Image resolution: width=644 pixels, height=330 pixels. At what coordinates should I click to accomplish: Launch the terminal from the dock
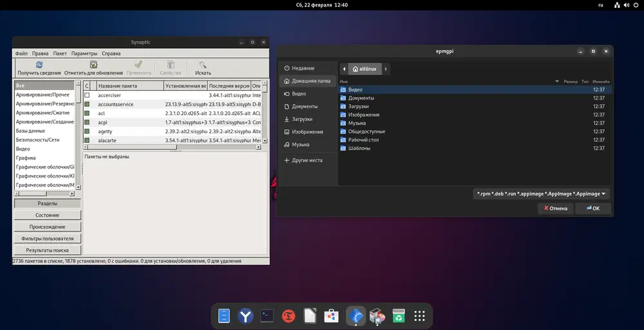click(x=267, y=316)
